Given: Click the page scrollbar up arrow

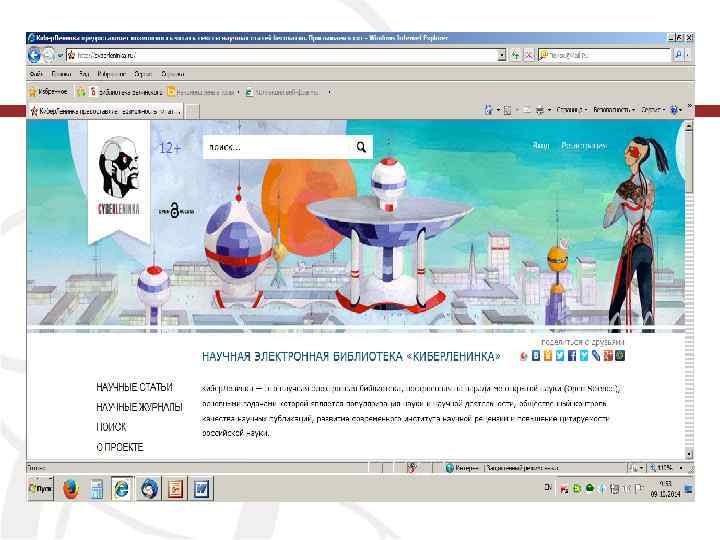Looking at the screenshot, I should pyautogui.click(x=689, y=126).
